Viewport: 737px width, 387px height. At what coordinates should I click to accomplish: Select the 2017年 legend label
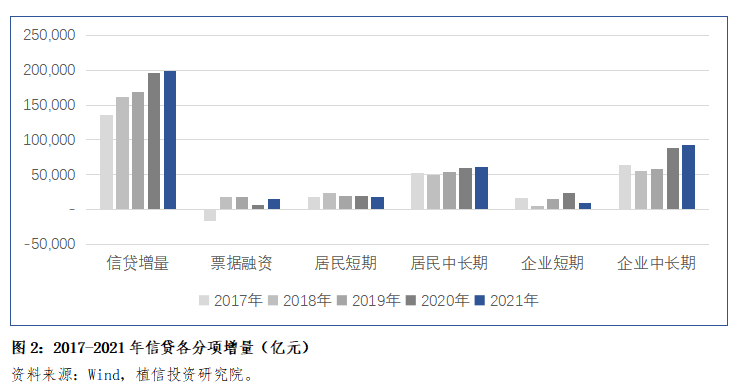point(238,300)
